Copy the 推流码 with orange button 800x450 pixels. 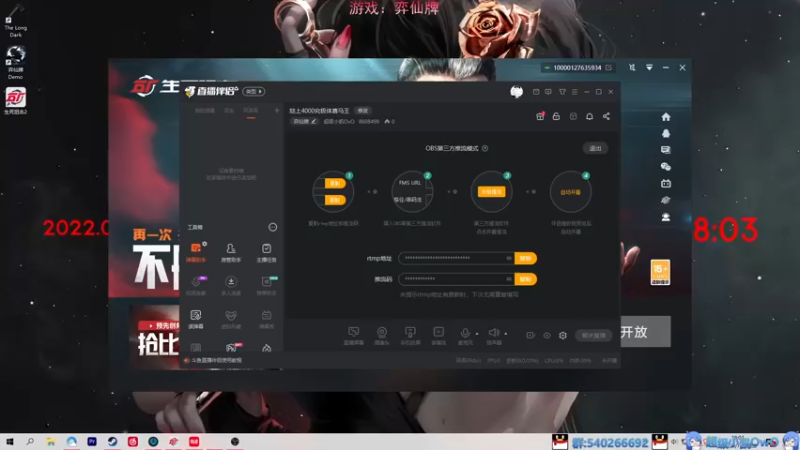click(526, 279)
